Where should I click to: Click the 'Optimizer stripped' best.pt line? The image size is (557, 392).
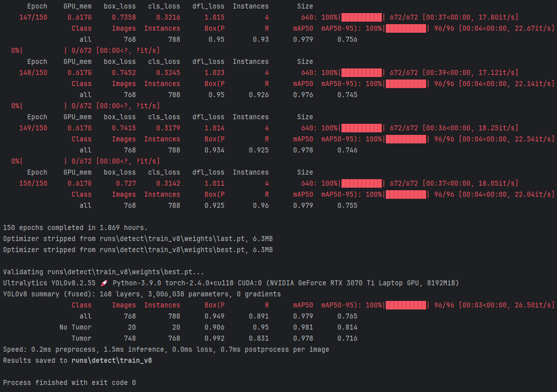pyautogui.click(x=138, y=250)
